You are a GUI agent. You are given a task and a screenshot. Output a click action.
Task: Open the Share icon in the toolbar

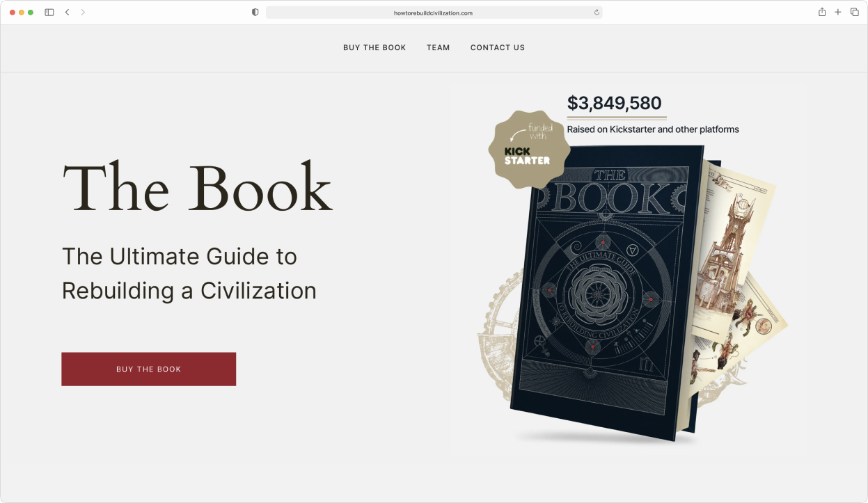point(822,12)
